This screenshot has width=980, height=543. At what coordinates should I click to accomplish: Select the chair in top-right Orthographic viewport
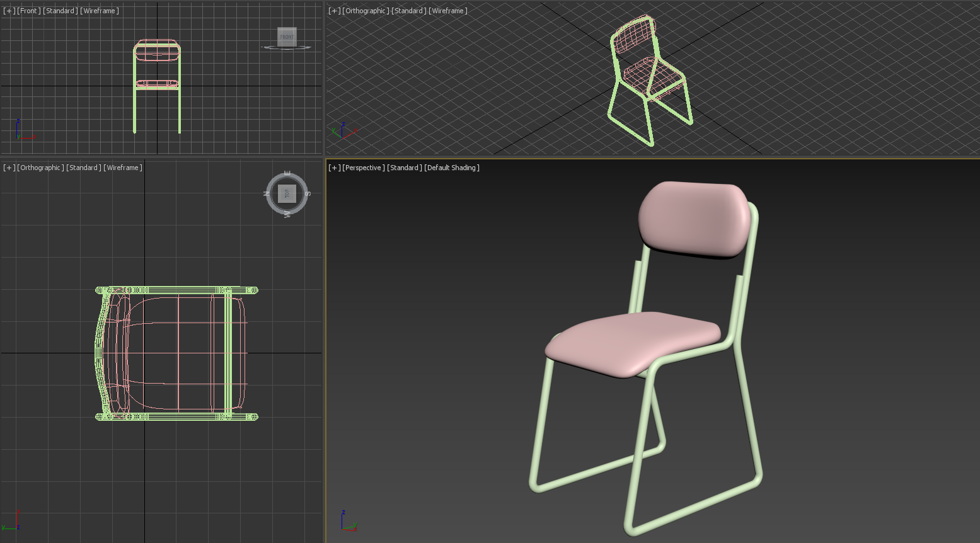650,81
